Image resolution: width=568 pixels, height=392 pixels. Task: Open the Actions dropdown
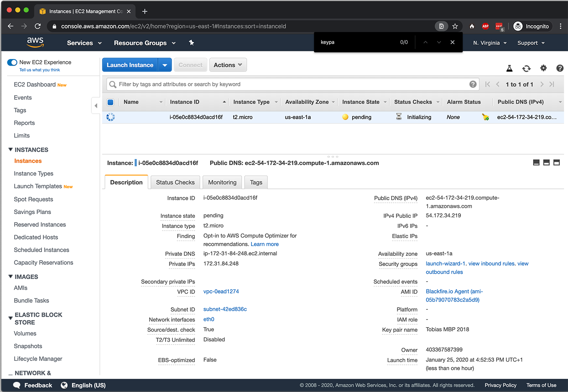pos(228,65)
